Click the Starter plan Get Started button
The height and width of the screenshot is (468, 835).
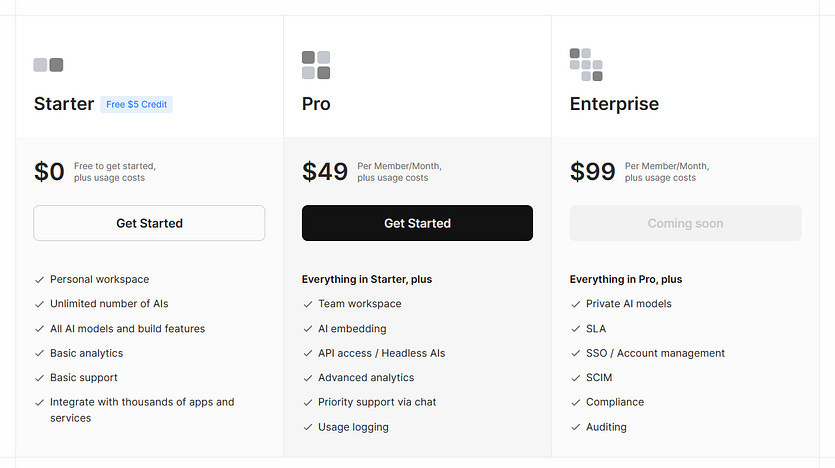click(x=149, y=223)
